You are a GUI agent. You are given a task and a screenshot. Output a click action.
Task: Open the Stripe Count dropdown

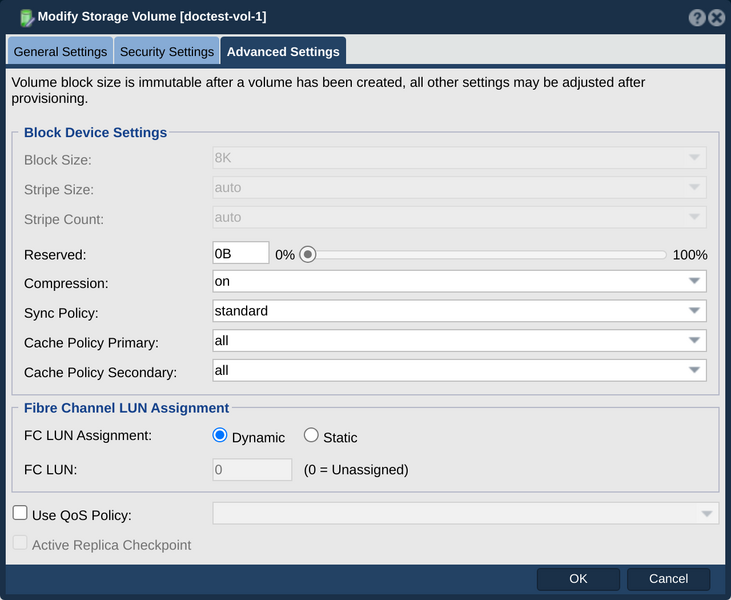(459, 217)
